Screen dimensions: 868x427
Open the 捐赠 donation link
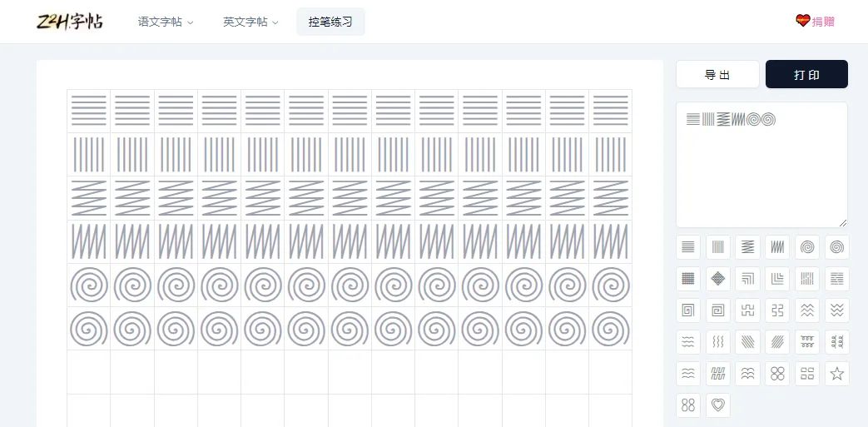click(x=816, y=21)
